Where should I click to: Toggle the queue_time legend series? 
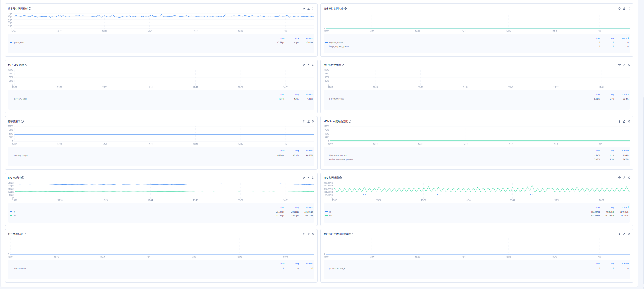pyautogui.click(x=19, y=43)
